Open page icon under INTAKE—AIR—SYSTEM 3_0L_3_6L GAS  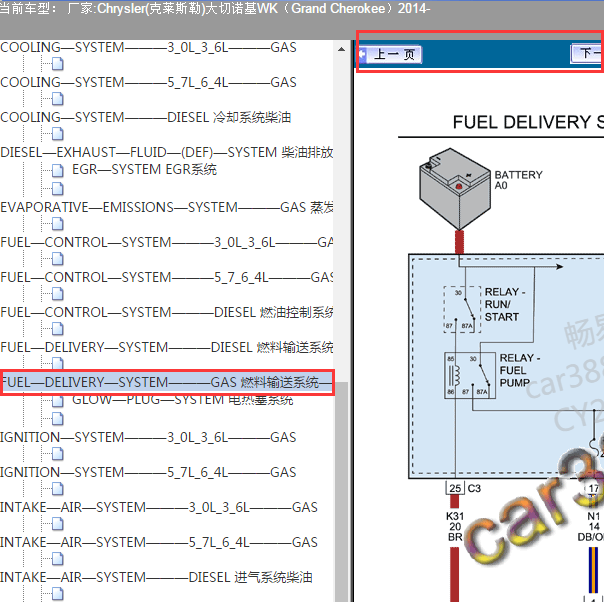[57, 524]
